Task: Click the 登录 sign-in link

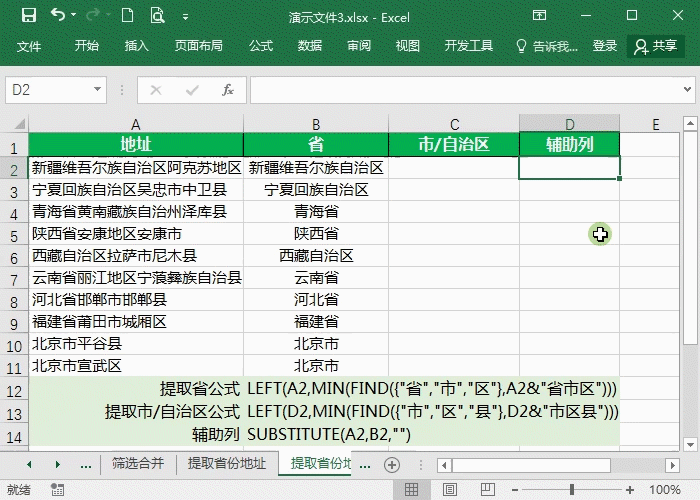Action: 604,46
